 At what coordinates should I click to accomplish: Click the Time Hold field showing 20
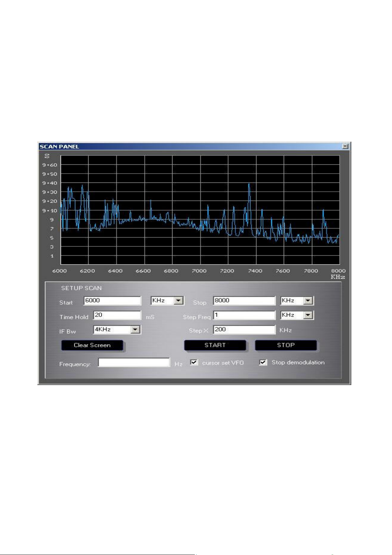(117, 315)
